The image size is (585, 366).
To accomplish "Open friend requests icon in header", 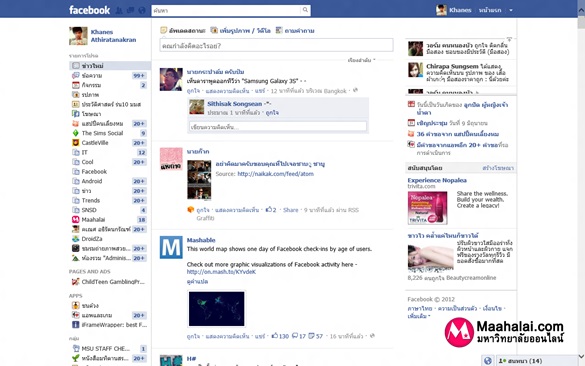I will [x=119, y=10].
